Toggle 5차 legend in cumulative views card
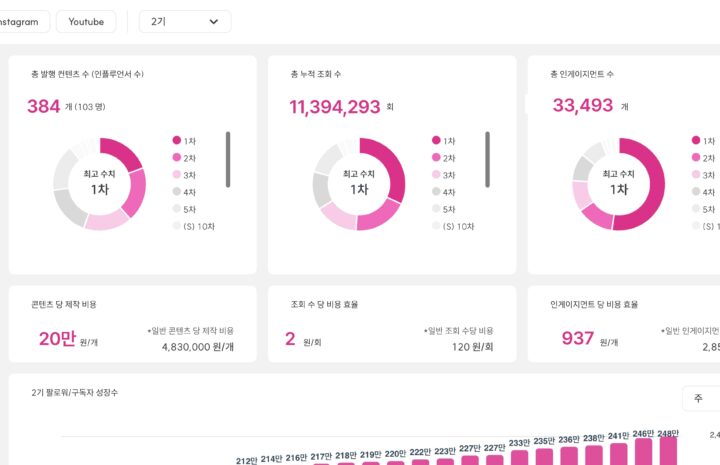 coord(444,209)
